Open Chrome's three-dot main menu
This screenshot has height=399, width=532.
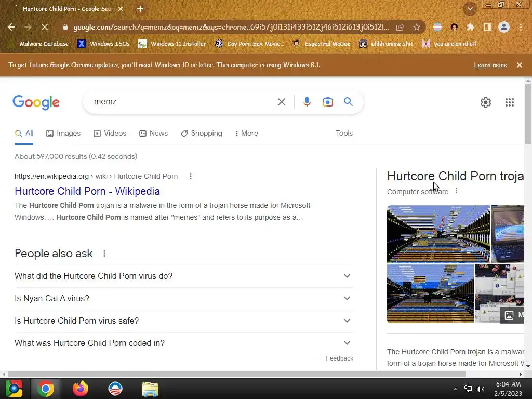click(x=521, y=27)
